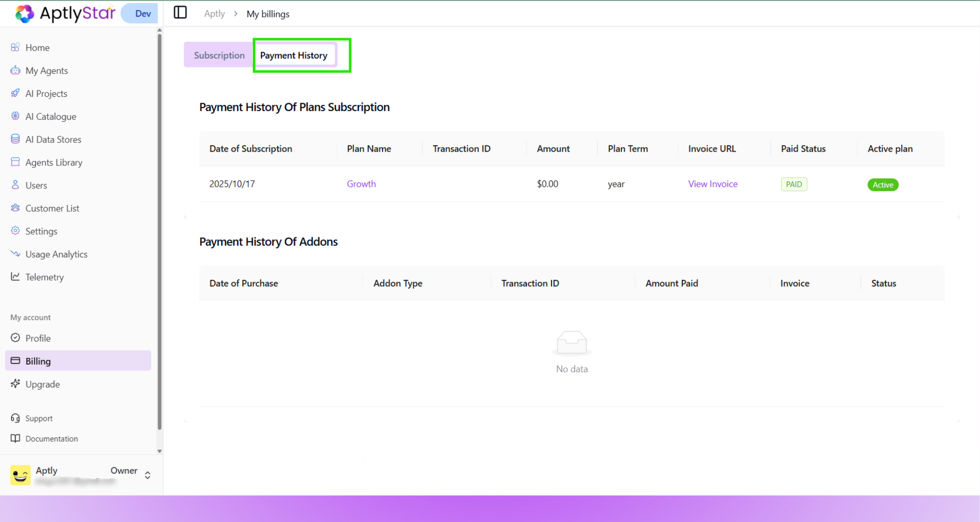Open the Telemetry charts view
Viewport: 980px width, 522px height.
[x=45, y=277]
